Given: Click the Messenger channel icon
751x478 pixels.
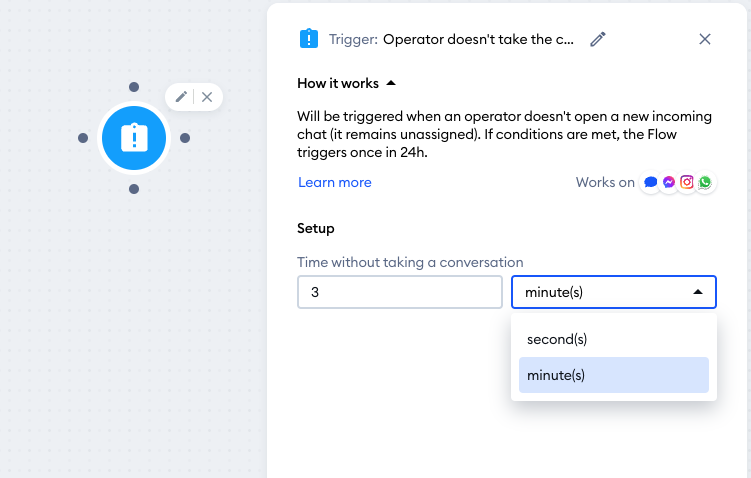Looking at the screenshot, I should [669, 182].
